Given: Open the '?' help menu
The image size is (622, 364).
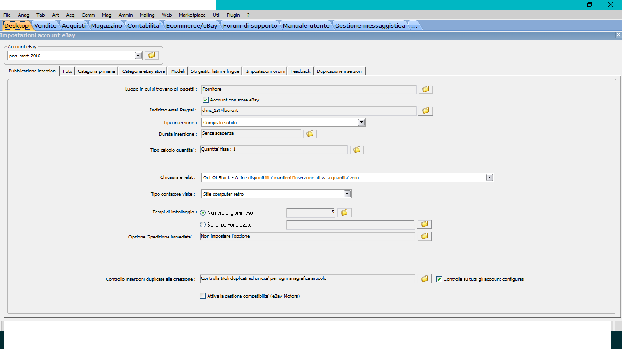Looking at the screenshot, I should click(x=248, y=15).
